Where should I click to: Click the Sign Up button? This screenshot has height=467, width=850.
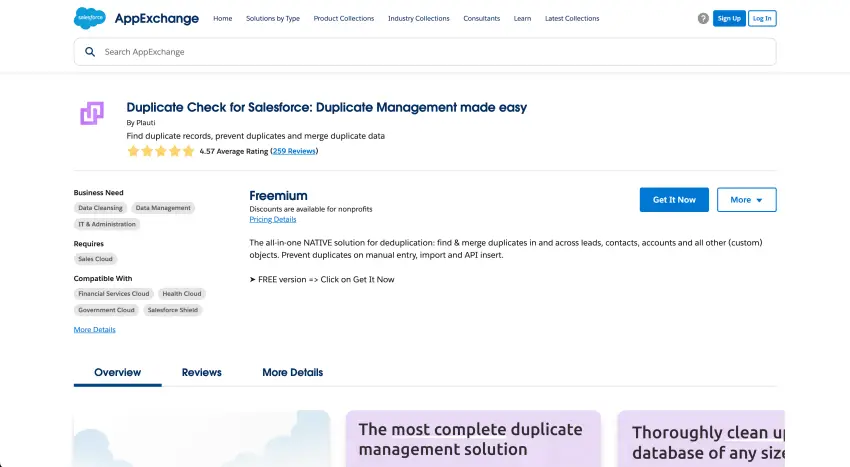point(728,18)
